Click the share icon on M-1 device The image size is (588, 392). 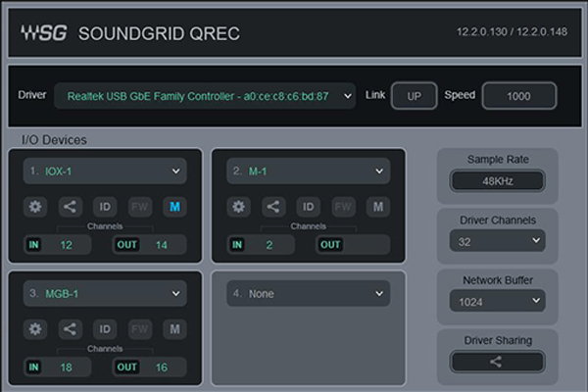tap(273, 207)
